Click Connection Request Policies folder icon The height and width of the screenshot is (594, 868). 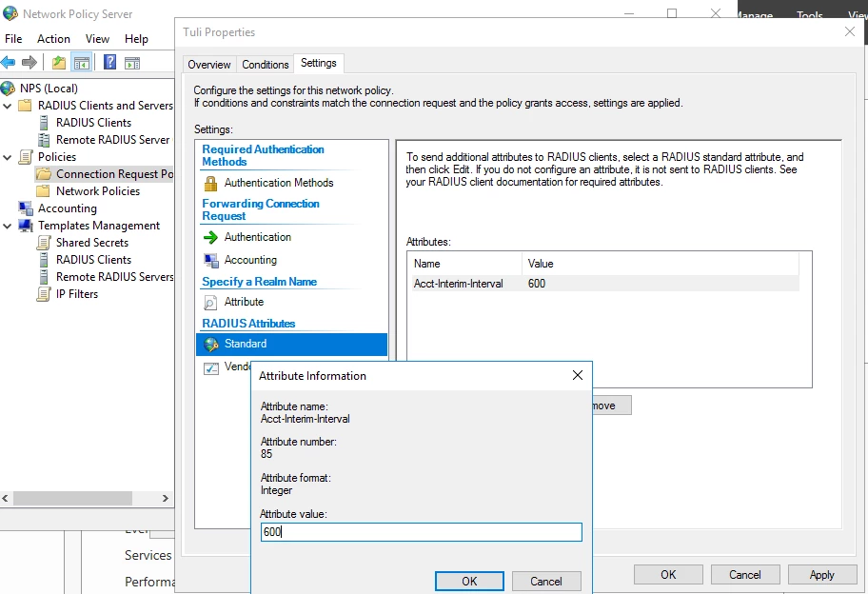44,174
